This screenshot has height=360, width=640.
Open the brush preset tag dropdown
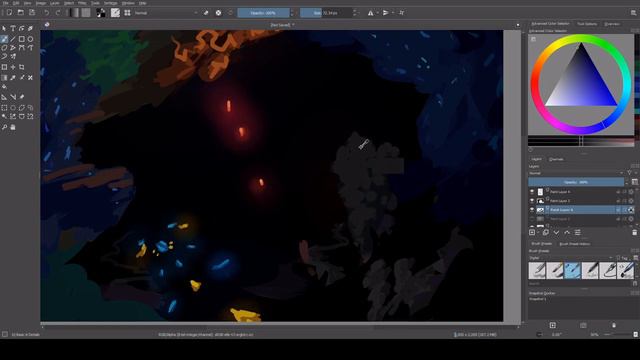click(571, 258)
